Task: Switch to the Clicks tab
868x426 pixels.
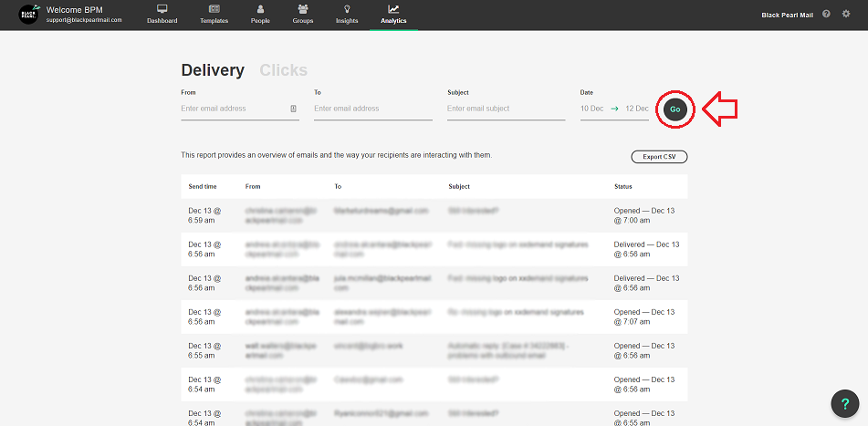Action: [283, 70]
